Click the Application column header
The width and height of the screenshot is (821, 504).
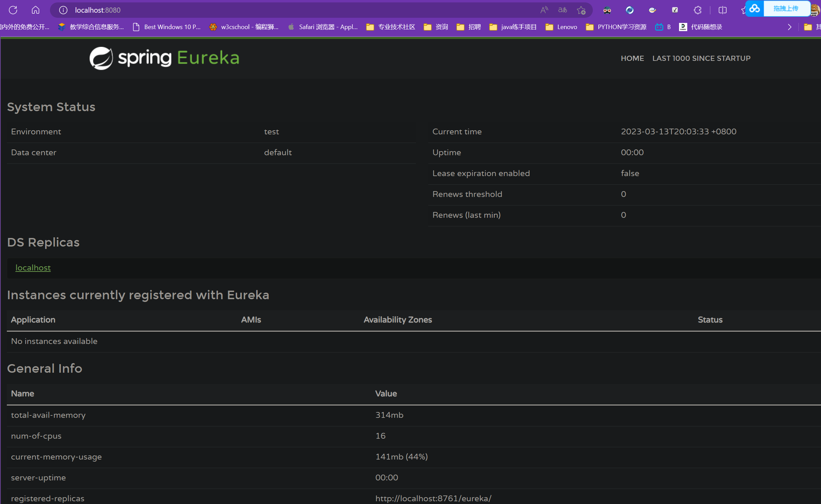pos(33,320)
